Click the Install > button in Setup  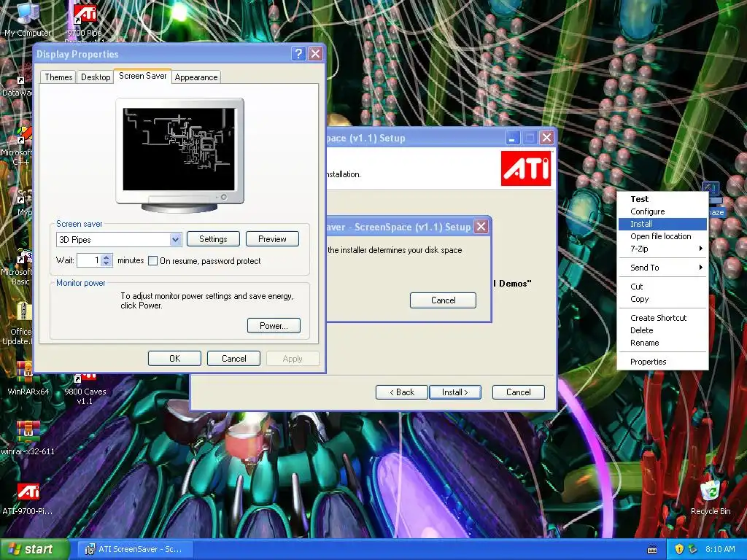455,392
